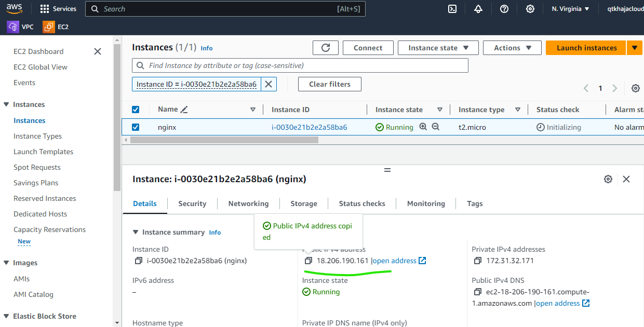Copy the Private IPv4 address

pyautogui.click(x=478, y=261)
